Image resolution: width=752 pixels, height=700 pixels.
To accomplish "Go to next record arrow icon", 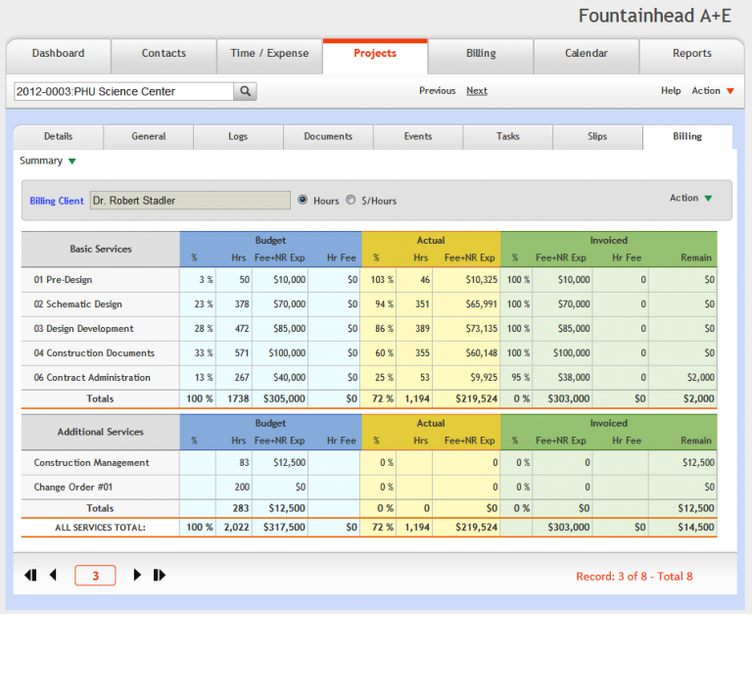I will point(137,576).
